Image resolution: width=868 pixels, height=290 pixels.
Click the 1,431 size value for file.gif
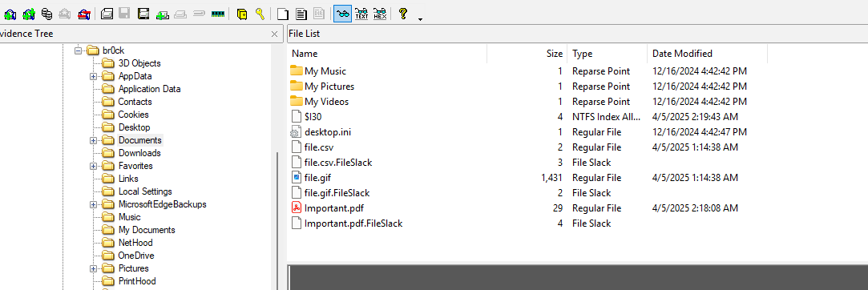[552, 178]
